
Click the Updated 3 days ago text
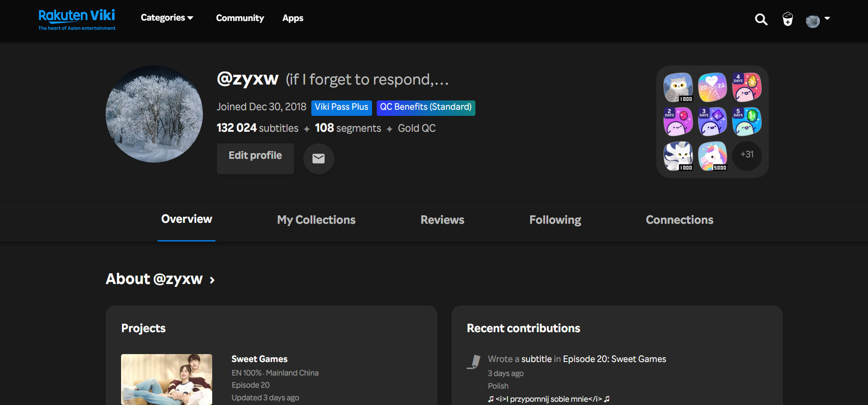(x=265, y=398)
